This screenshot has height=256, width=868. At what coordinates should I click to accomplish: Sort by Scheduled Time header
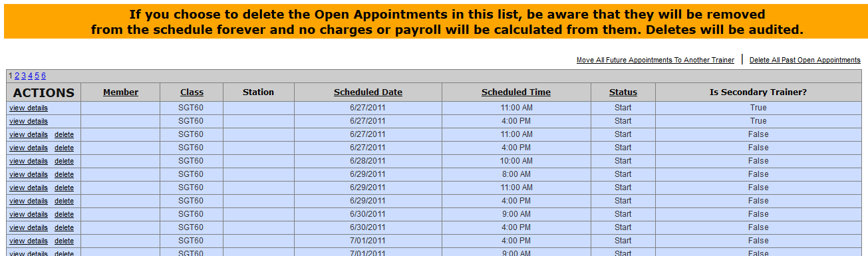(x=516, y=92)
